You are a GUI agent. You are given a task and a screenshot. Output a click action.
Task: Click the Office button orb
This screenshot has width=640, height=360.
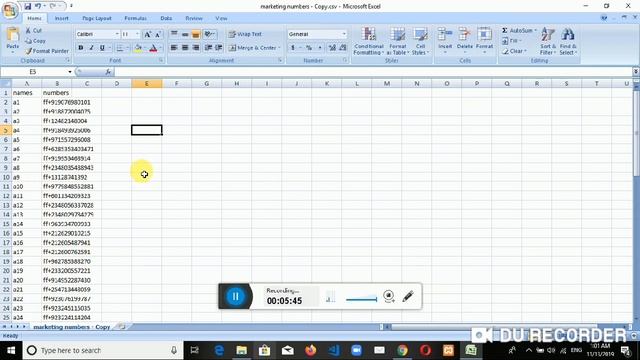[x=9, y=10]
